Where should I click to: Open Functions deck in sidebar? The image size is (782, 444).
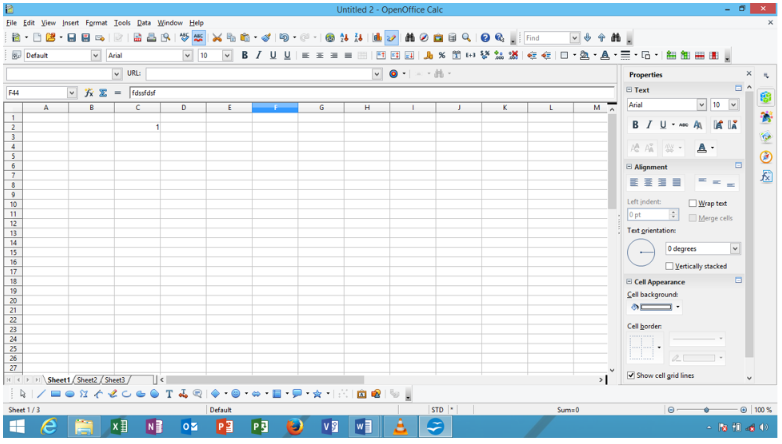pyautogui.click(x=767, y=177)
